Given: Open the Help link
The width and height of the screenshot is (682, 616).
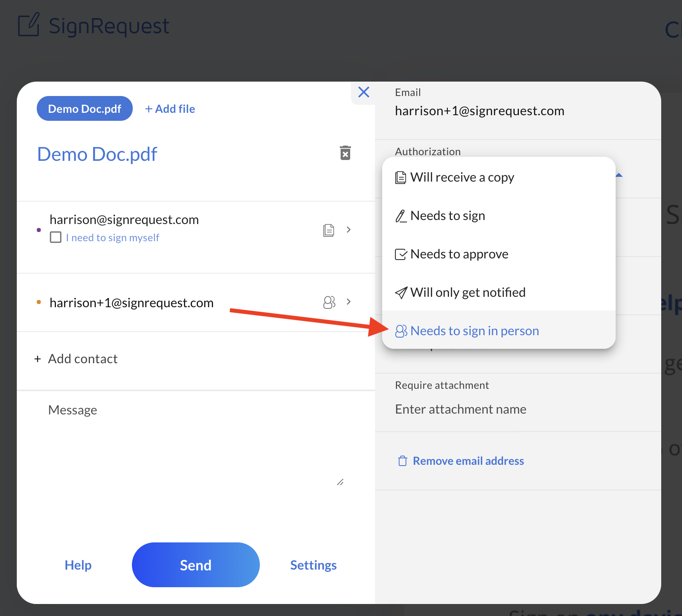Looking at the screenshot, I should 78,565.
